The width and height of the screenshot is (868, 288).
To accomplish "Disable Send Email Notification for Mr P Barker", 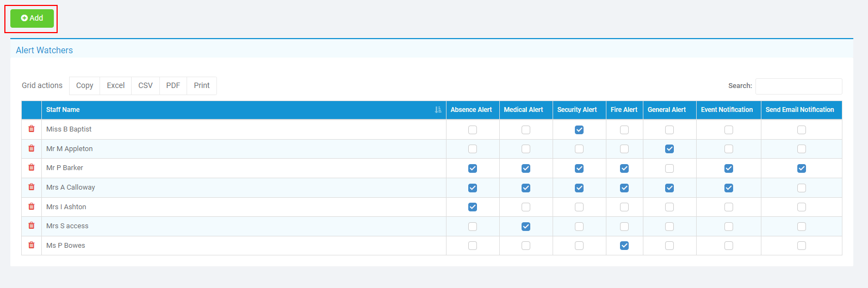I will (x=802, y=168).
